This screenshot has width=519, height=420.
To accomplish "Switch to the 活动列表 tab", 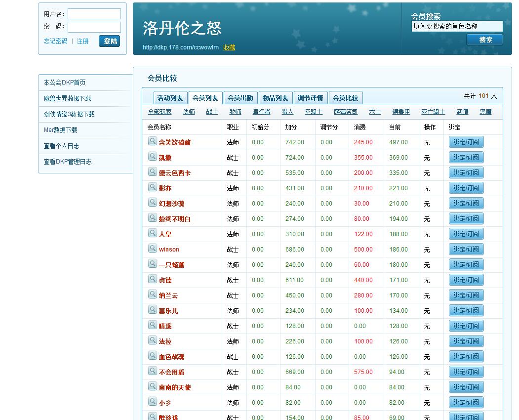I will pyautogui.click(x=170, y=98).
